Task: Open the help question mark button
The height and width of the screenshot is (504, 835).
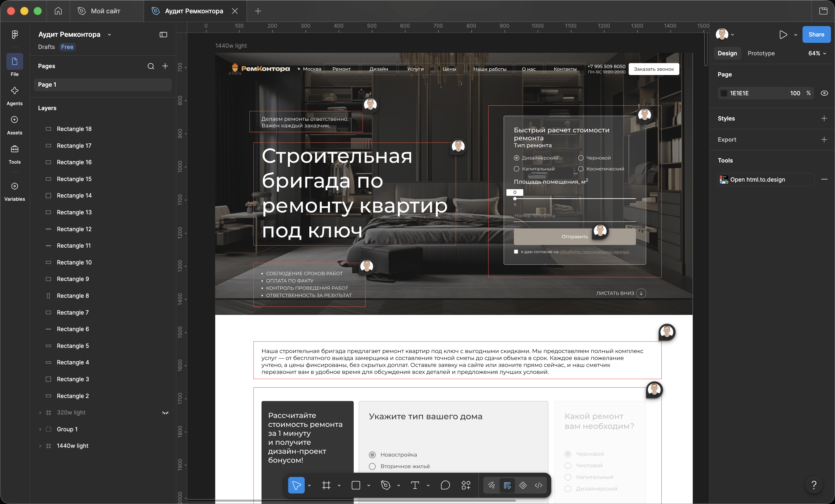Action: [814, 485]
